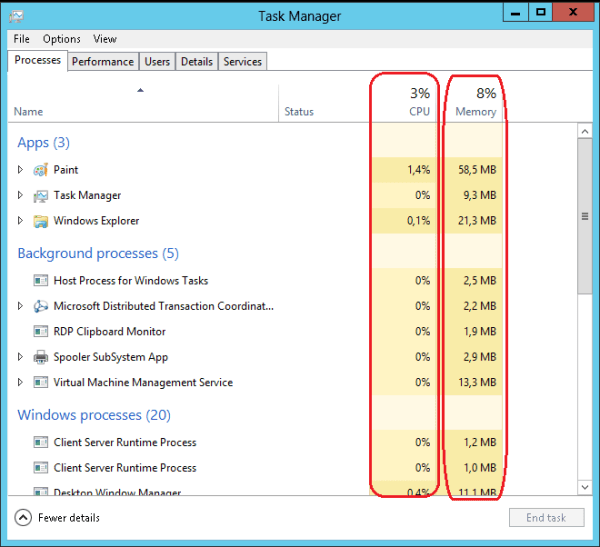Click the RDP Clipboard Monitor icon
This screenshot has width=600, height=547.
(x=41, y=332)
